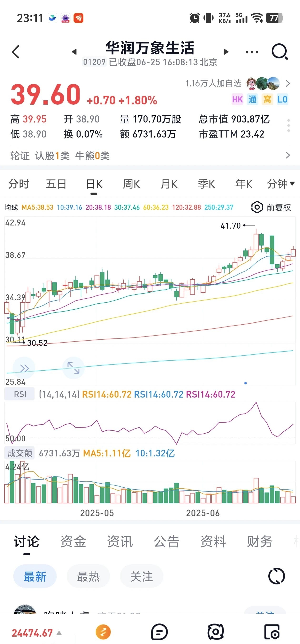Open the 资料 section tab
This screenshot has width=300, height=644.
tap(213, 542)
